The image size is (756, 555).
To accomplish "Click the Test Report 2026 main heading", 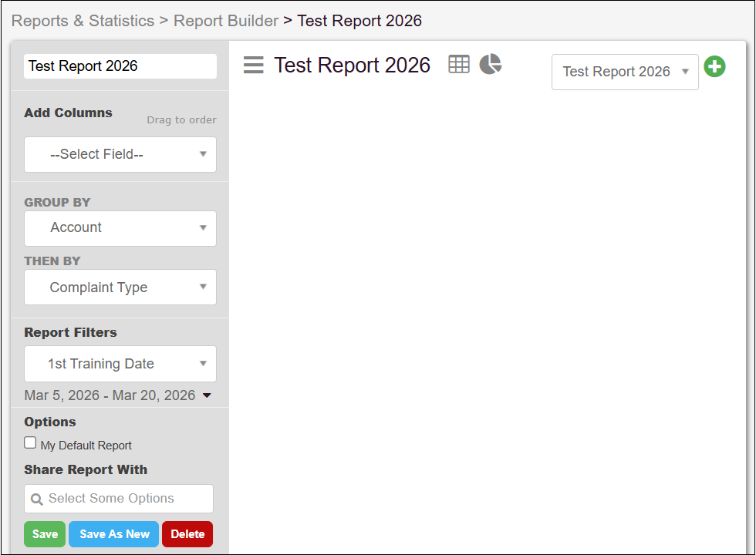I will (x=352, y=65).
